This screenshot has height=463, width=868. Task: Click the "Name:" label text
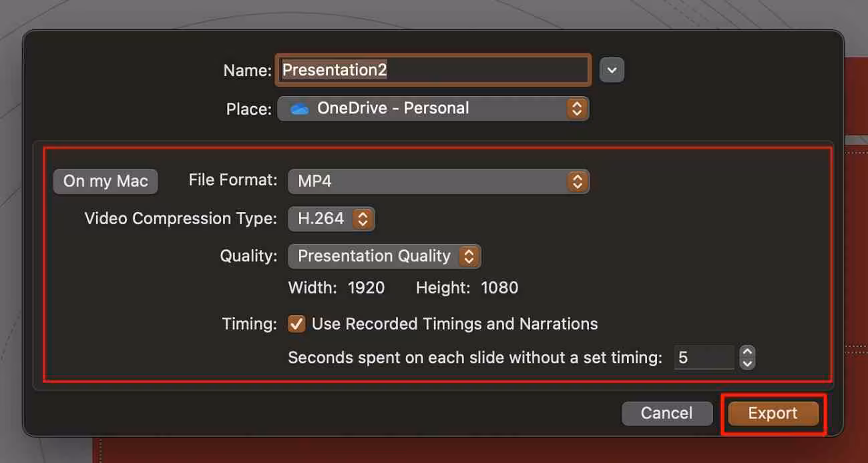247,71
